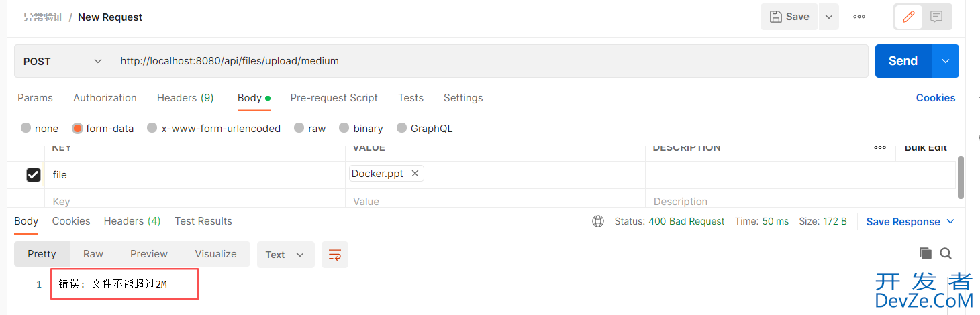Open the Settings tab
The height and width of the screenshot is (315, 980).
point(463,98)
